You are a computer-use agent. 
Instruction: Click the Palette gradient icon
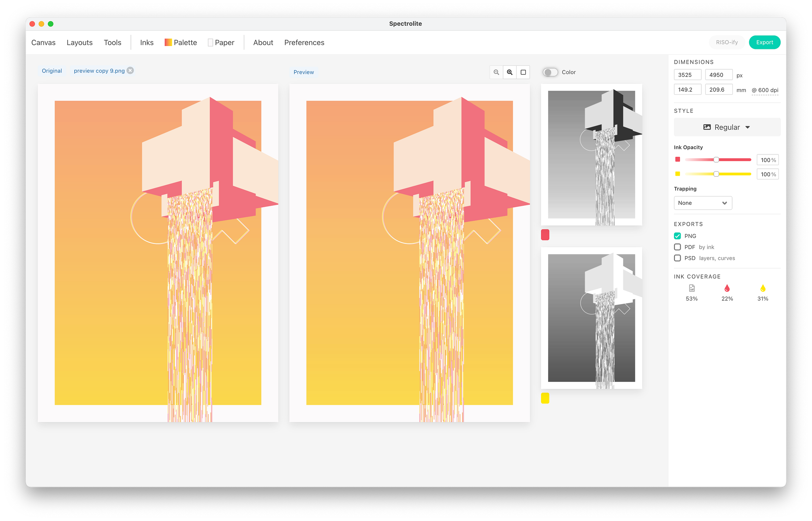tap(168, 42)
